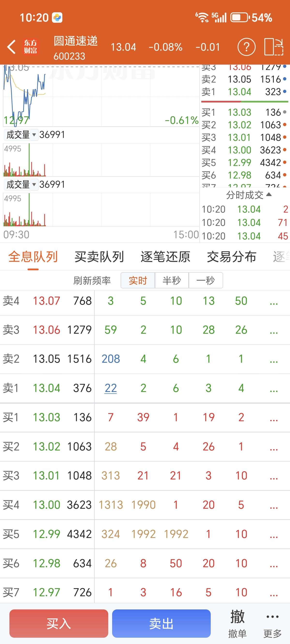Tap trade row 10:20 13.04 volume 45
Image resolution: width=290 pixels, height=644 pixels.
(x=245, y=236)
